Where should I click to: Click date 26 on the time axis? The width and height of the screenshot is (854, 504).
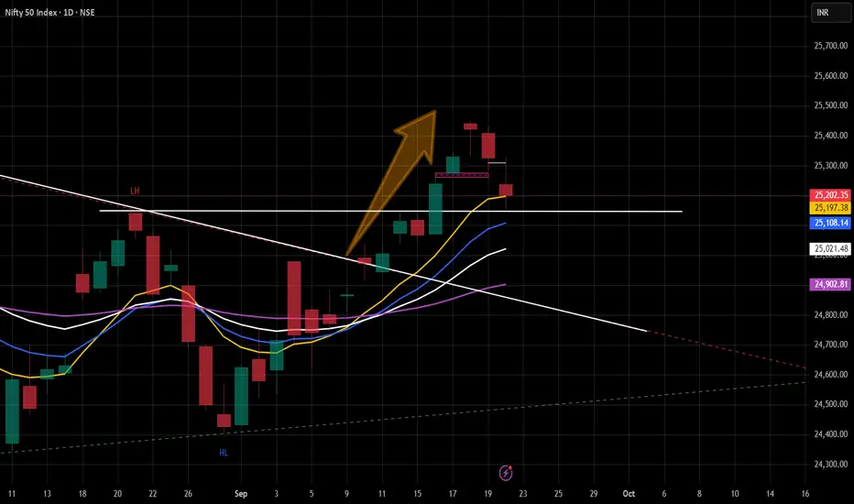188,494
